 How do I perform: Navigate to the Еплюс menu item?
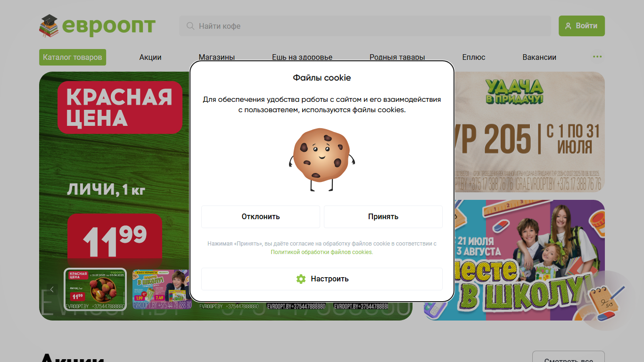pos(474,58)
